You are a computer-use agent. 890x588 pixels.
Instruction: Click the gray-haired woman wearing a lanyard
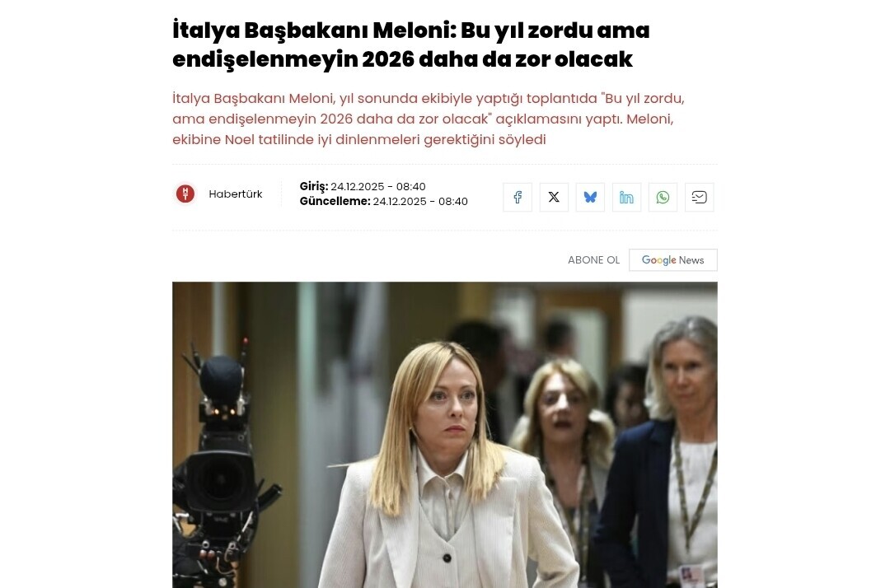point(670,454)
